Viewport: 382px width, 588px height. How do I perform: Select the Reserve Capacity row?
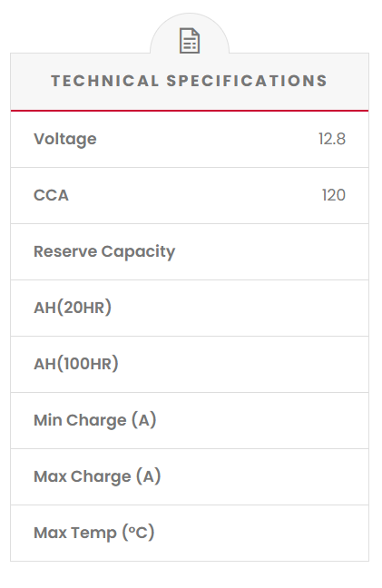[x=190, y=252]
